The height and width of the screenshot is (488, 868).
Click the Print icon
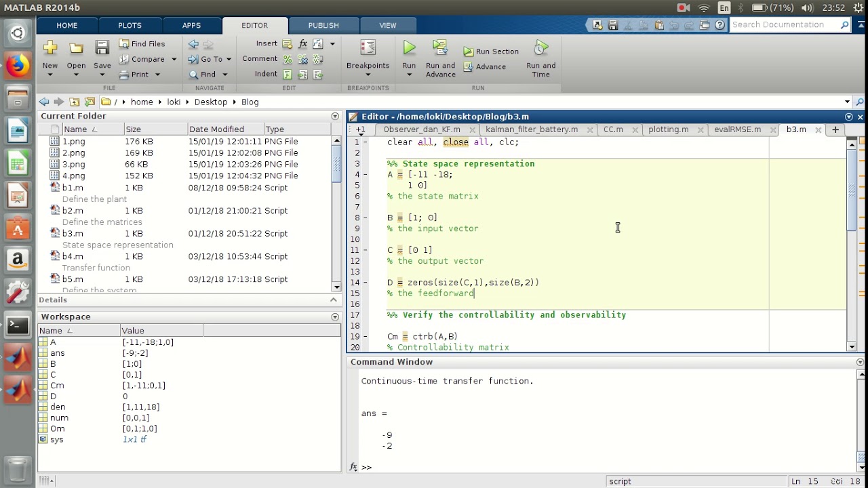pyautogui.click(x=125, y=75)
